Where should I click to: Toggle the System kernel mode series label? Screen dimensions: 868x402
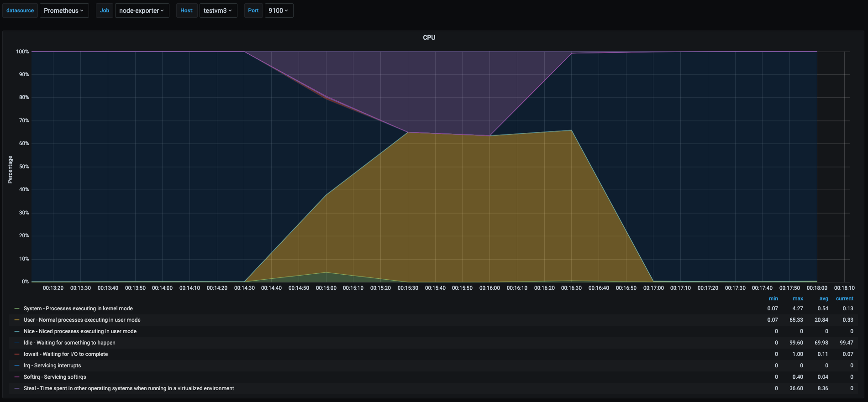coord(78,308)
